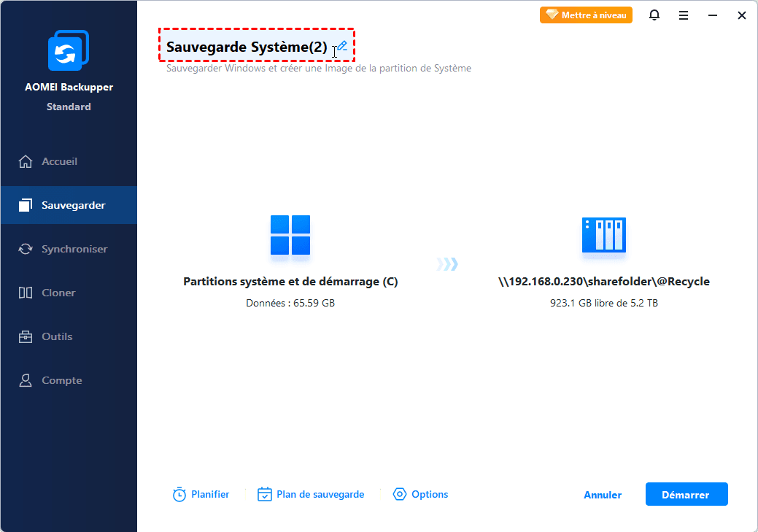Image resolution: width=758 pixels, height=532 pixels.
Task: Click the Mettre à niveau upgrade button
Action: pyautogui.click(x=586, y=15)
